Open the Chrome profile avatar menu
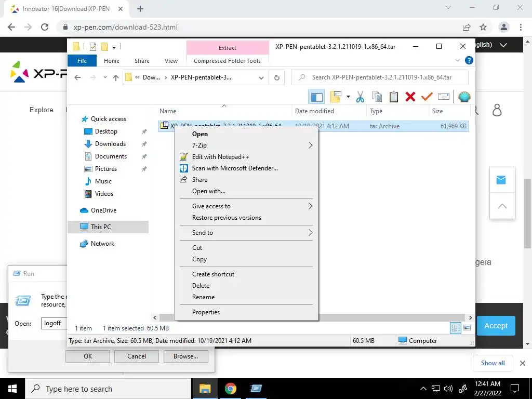 pyautogui.click(x=504, y=27)
